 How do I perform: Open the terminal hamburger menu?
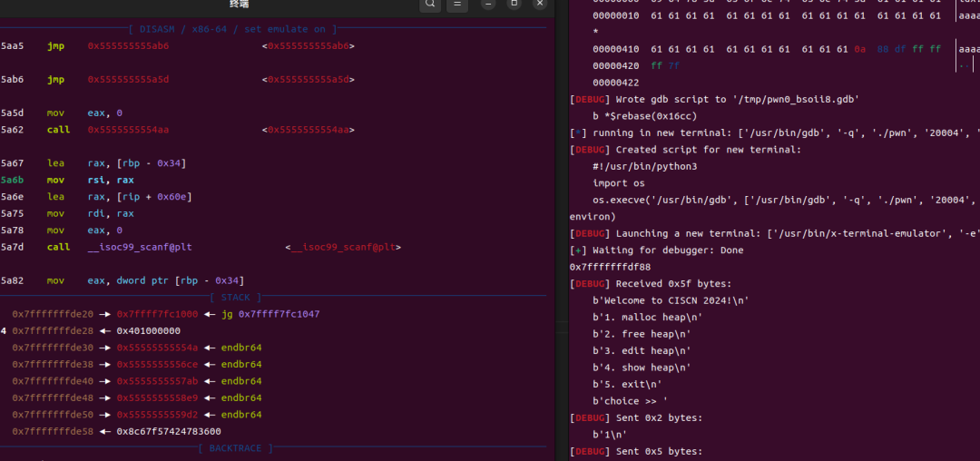tap(457, 4)
